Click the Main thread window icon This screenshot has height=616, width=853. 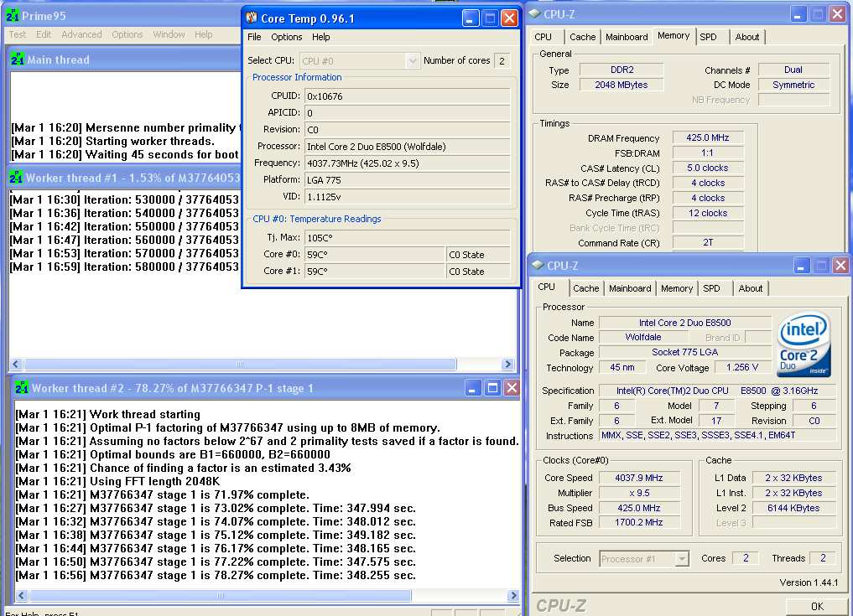(18, 60)
